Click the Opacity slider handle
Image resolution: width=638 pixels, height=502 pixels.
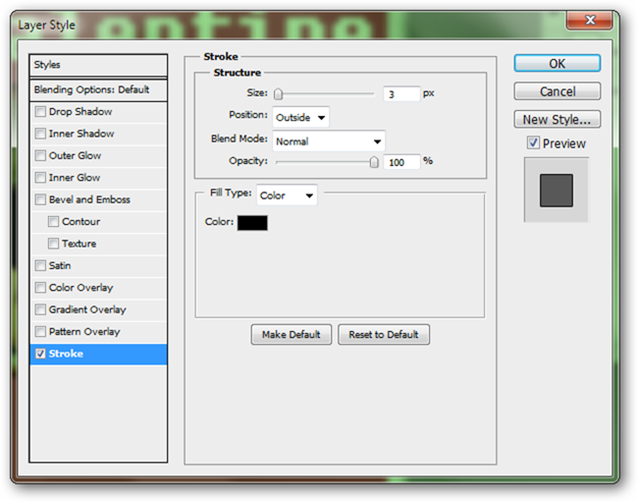(x=374, y=162)
